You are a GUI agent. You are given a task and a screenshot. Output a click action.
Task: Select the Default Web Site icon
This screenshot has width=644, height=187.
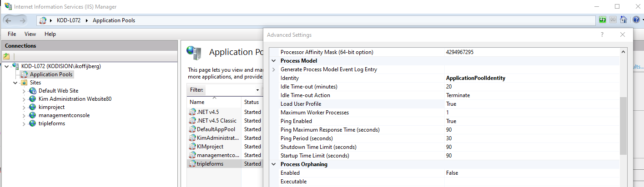click(x=32, y=91)
